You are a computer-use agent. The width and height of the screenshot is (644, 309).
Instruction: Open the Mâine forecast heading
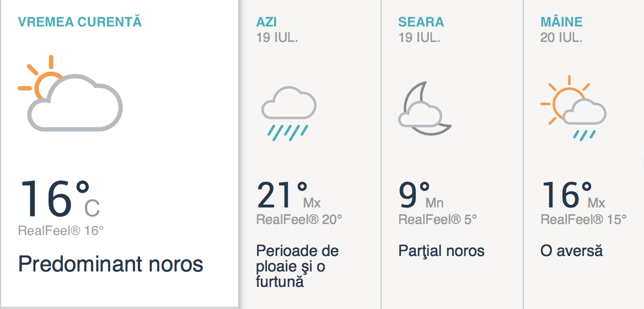tap(561, 22)
